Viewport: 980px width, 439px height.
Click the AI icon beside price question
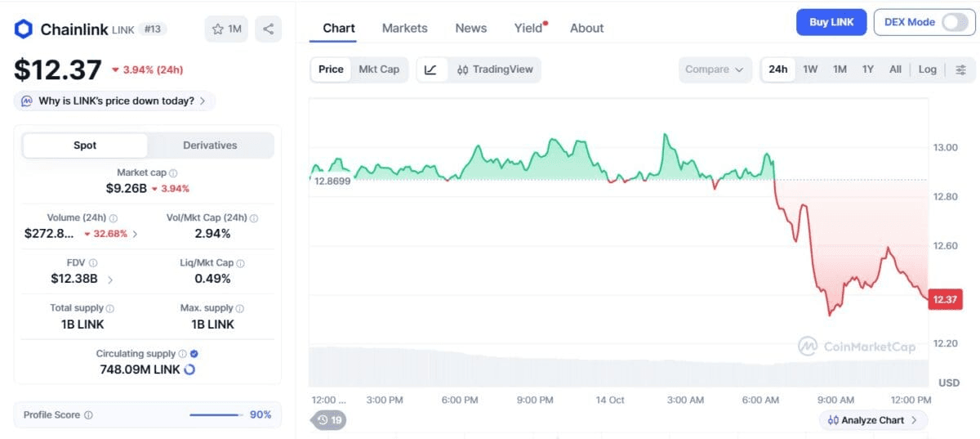click(x=26, y=101)
